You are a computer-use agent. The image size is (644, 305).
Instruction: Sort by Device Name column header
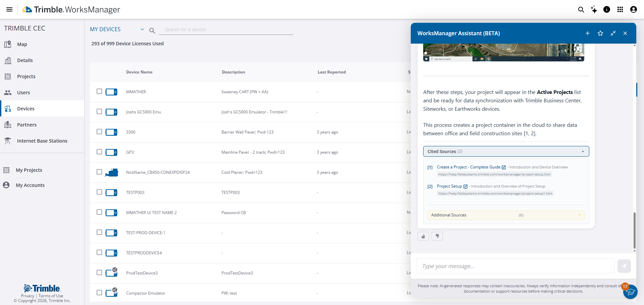(x=139, y=72)
